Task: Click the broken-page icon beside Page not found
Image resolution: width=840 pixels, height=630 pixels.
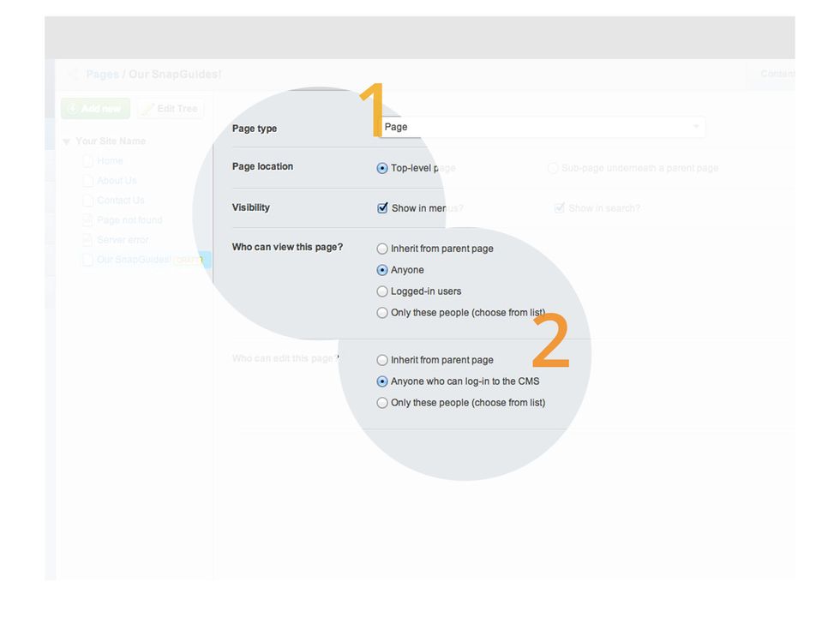Action: tap(89, 219)
